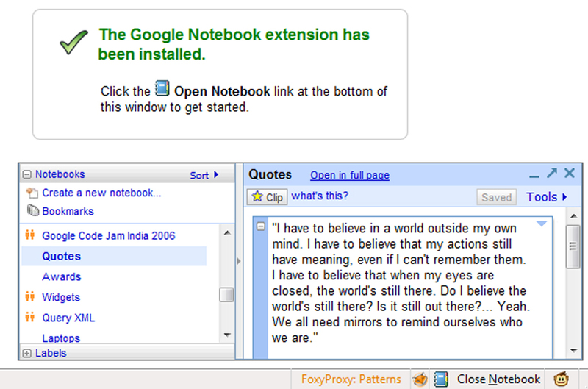Viewport: 588px width, 389px height.
Task: Click the Clip button
Action: [267, 197]
